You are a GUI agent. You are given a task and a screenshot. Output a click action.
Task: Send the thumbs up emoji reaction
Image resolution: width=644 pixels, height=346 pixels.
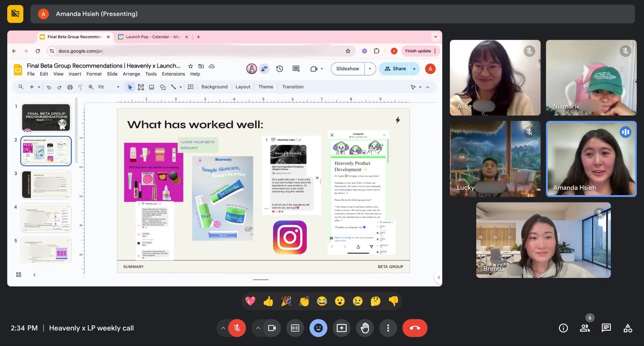click(x=268, y=301)
